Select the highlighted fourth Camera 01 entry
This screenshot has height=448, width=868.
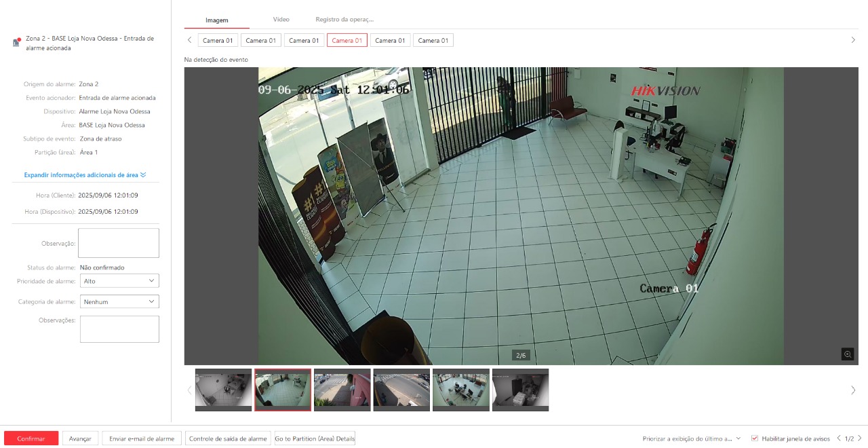[347, 40]
